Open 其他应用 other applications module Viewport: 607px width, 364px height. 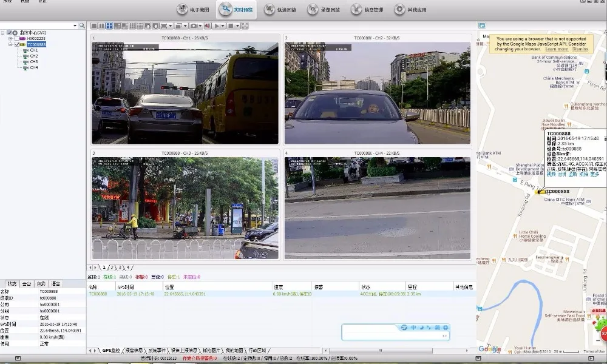click(x=410, y=10)
